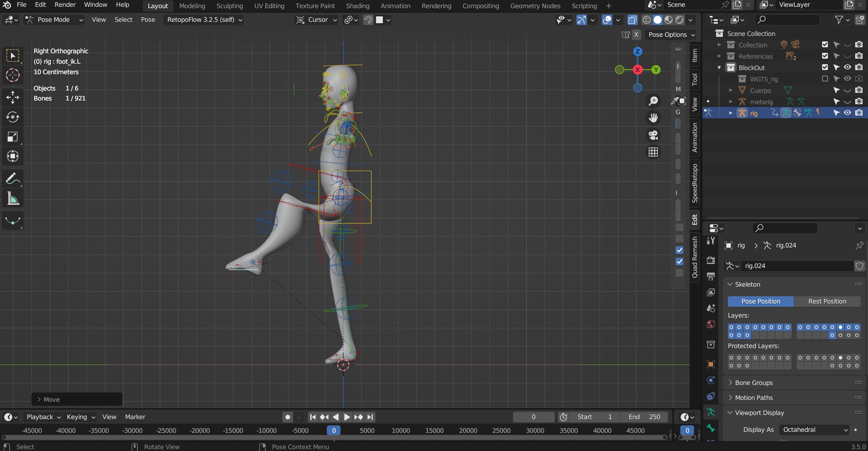Toggle camera view with the camera gizmo
The height and width of the screenshot is (451, 868).
click(x=653, y=135)
